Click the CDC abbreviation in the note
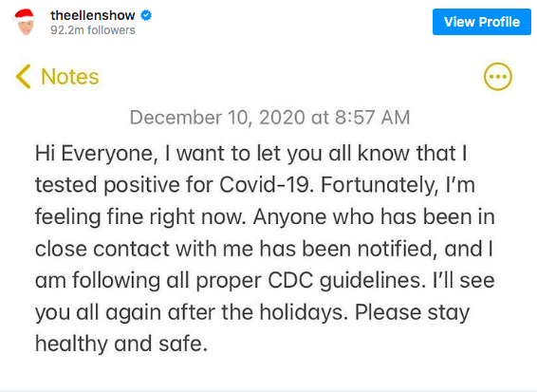This screenshot has height=392, width=537. point(290,281)
